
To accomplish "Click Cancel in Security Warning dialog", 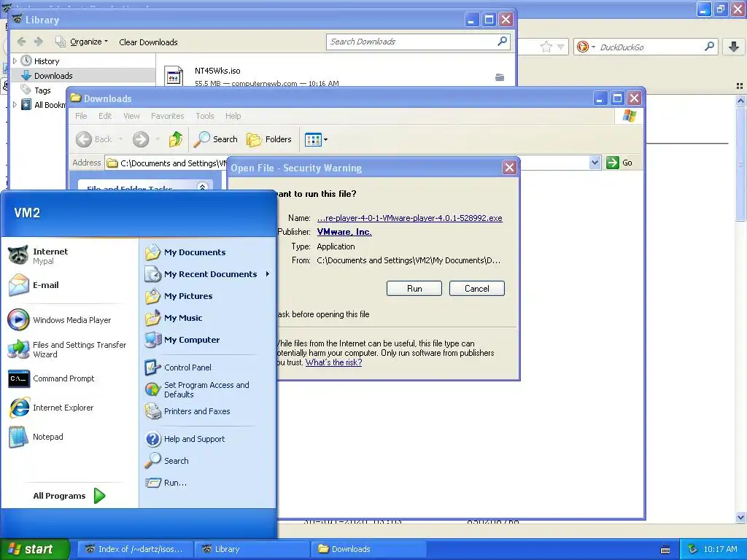I will click(477, 289).
